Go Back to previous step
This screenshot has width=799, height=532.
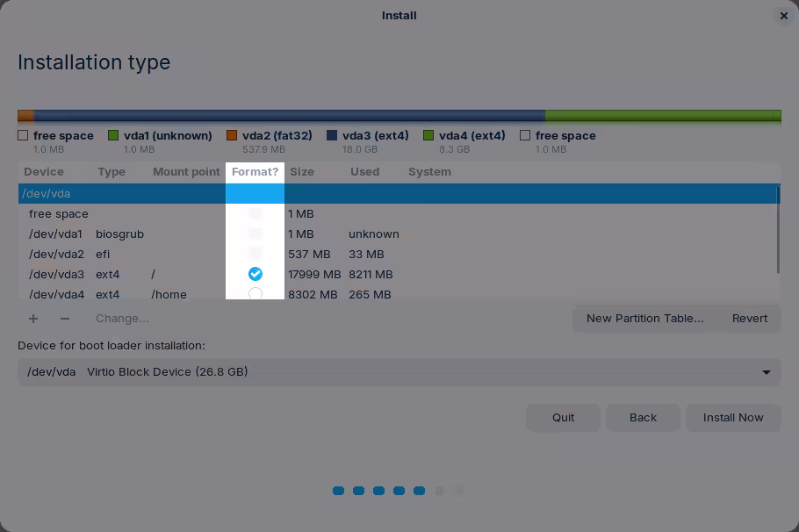pyautogui.click(x=643, y=418)
